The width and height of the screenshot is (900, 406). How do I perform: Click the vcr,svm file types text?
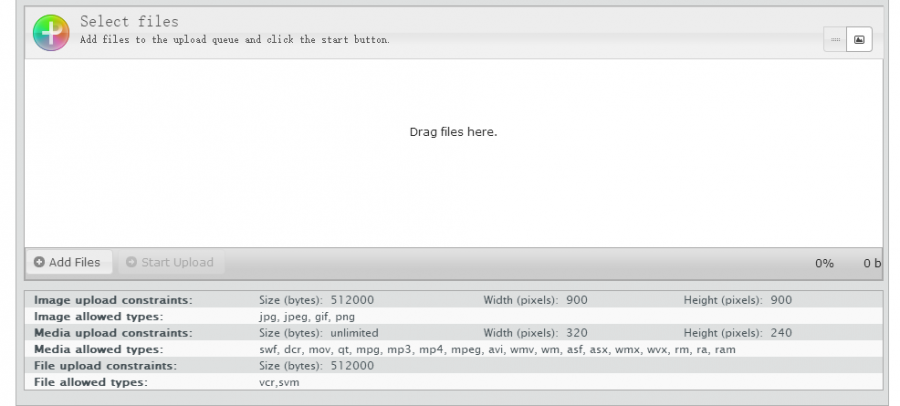[x=279, y=382]
